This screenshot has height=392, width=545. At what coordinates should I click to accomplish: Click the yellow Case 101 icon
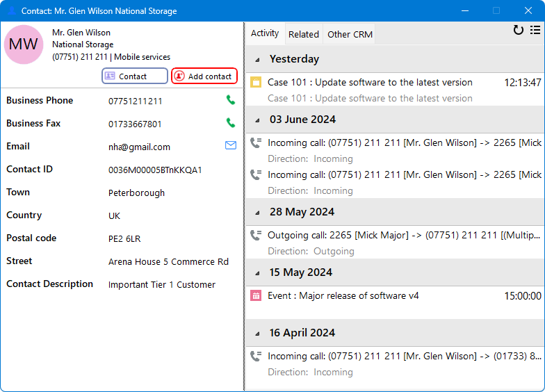click(x=256, y=82)
